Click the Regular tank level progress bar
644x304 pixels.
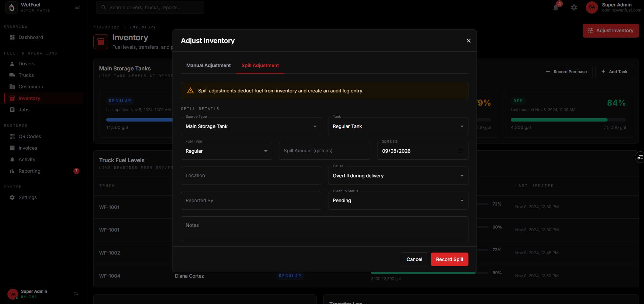pos(139,120)
